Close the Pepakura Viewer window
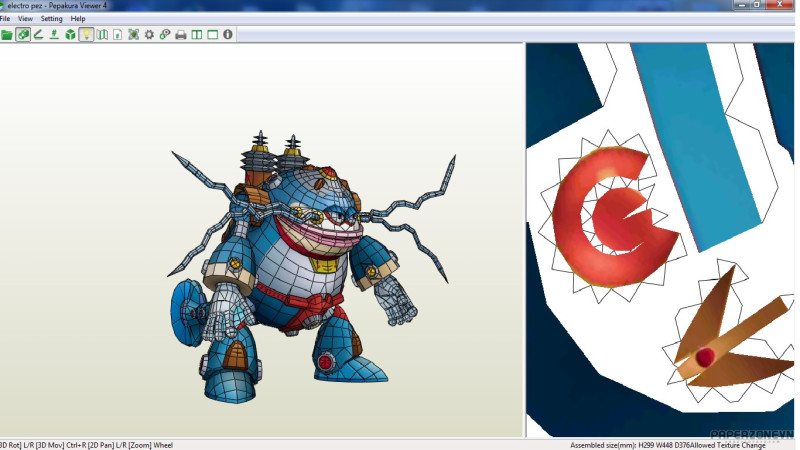The image size is (800, 450). (x=780, y=5)
